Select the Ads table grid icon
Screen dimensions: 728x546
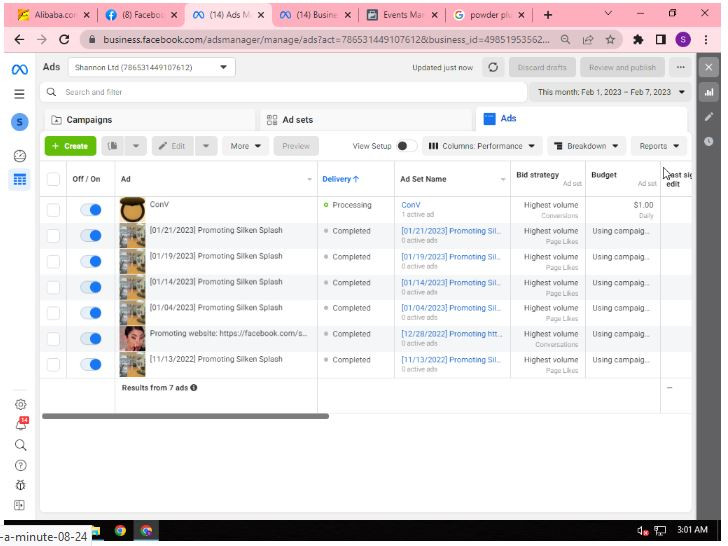point(20,179)
